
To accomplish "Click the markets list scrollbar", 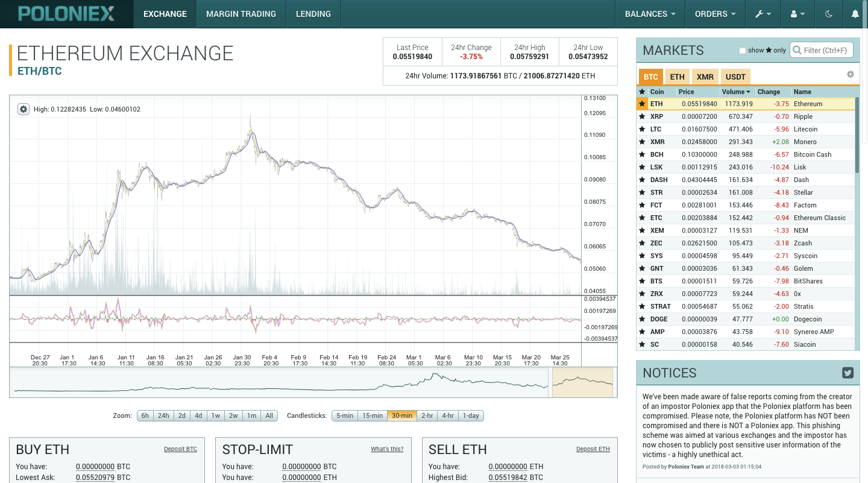I will (857, 136).
